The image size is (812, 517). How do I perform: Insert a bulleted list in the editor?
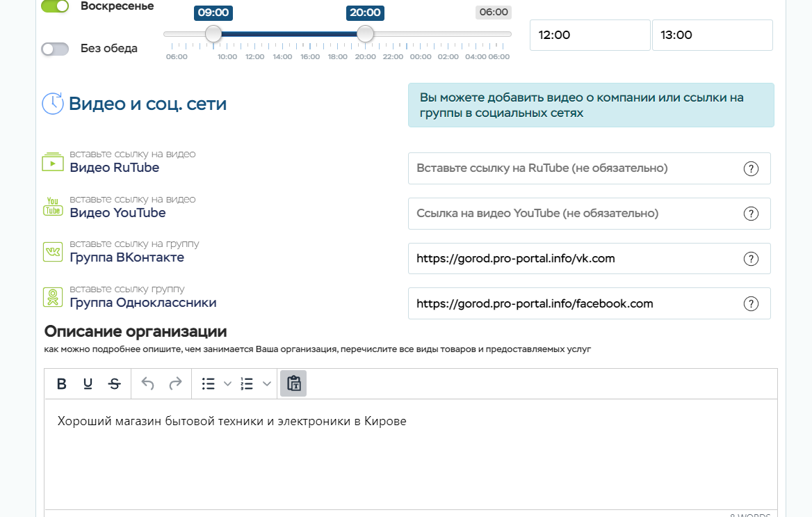click(208, 384)
